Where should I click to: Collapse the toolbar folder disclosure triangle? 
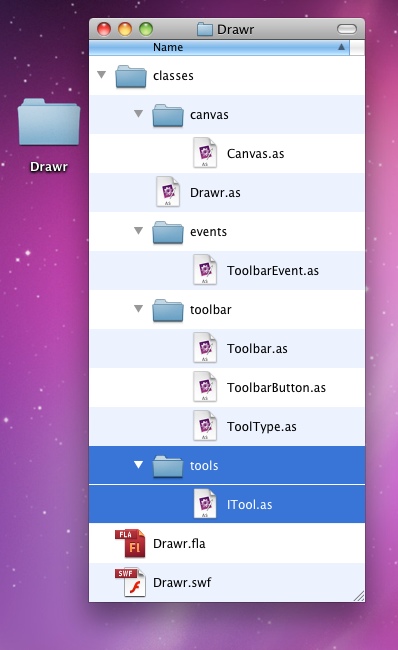point(138,308)
